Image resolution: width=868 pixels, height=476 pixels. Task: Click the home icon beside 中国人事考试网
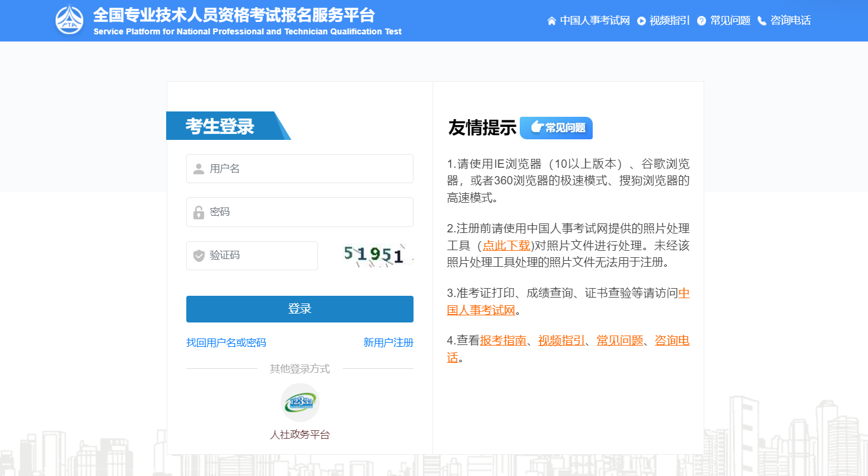[x=552, y=21]
